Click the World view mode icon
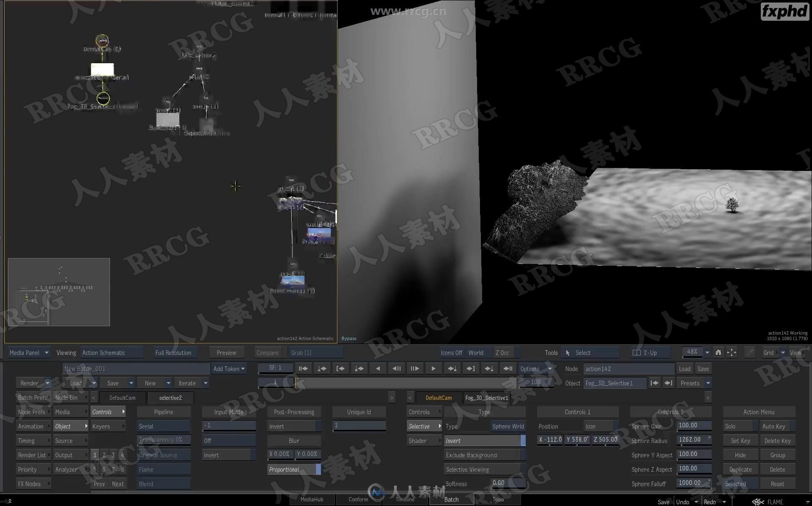Image resolution: width=812 pixels, height=506 pixels. pyautogui.click(x=477, y=353)
